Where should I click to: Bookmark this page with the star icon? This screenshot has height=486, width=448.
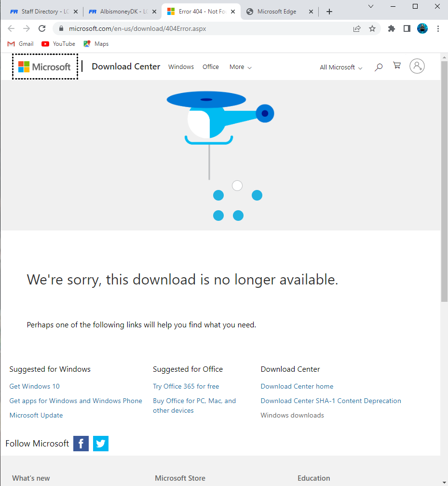pyautogui.click(x=372, y=28)
